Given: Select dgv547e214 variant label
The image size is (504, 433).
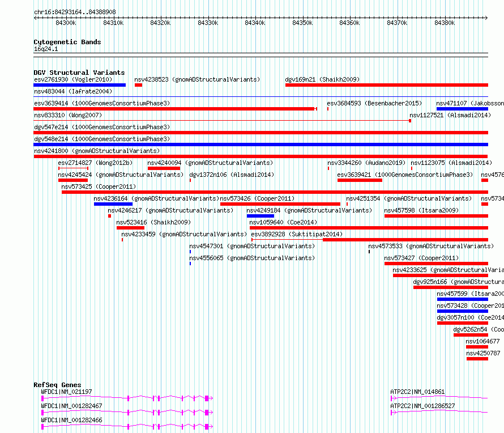Looking at the screenshot, I should point(102,127).
